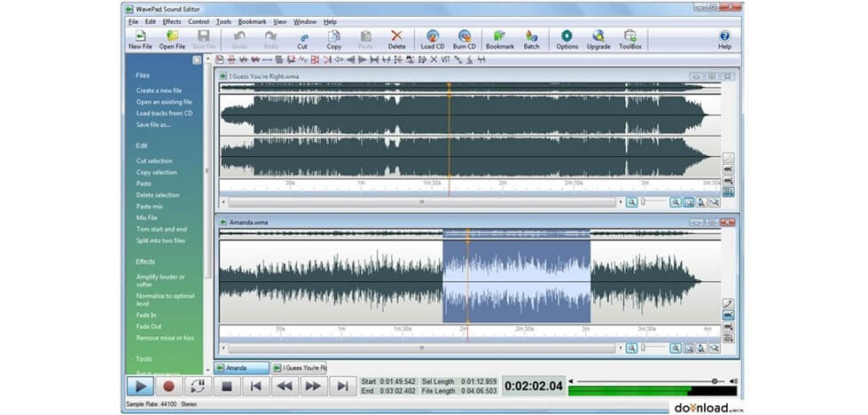The image size is (868, 415).
Task: Jump to start of the file
Action: 255,386
